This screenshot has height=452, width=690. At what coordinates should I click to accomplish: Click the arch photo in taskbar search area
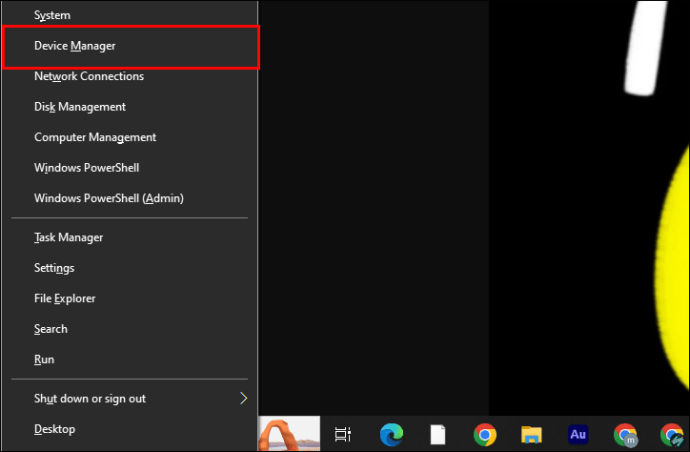tap(289, 434)
